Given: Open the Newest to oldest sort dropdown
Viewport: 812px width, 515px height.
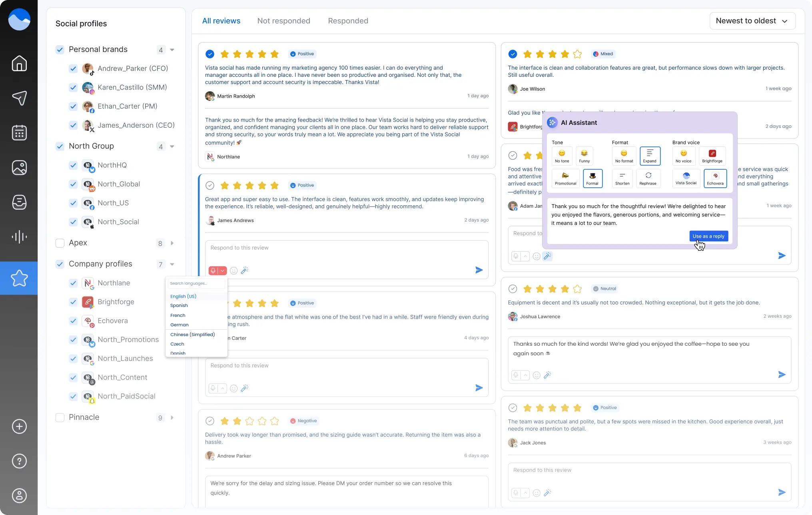Looking at the screenshot, I should 752,20.
